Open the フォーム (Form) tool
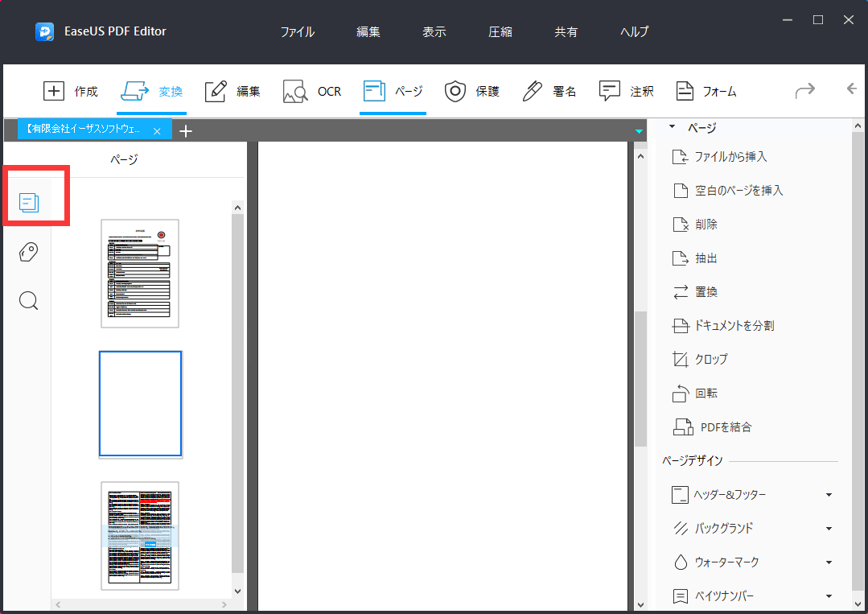This screenshot has height=614, width=868. (x=685, y=92)
